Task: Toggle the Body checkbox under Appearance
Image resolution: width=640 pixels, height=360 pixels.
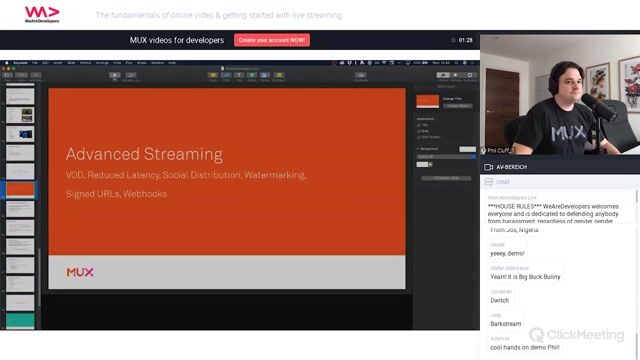Action: coord(419,131)
